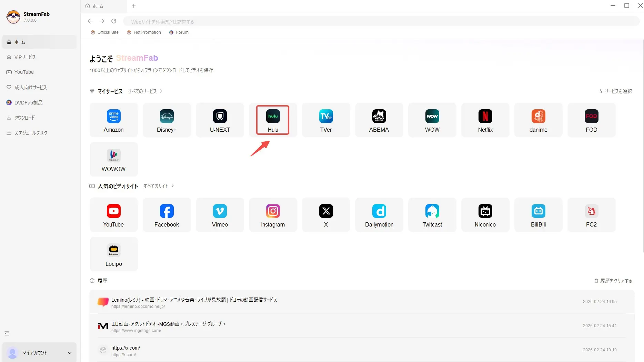Open YouTube in the sidebar
Screen dimensions: 644x362
[39, 72]
